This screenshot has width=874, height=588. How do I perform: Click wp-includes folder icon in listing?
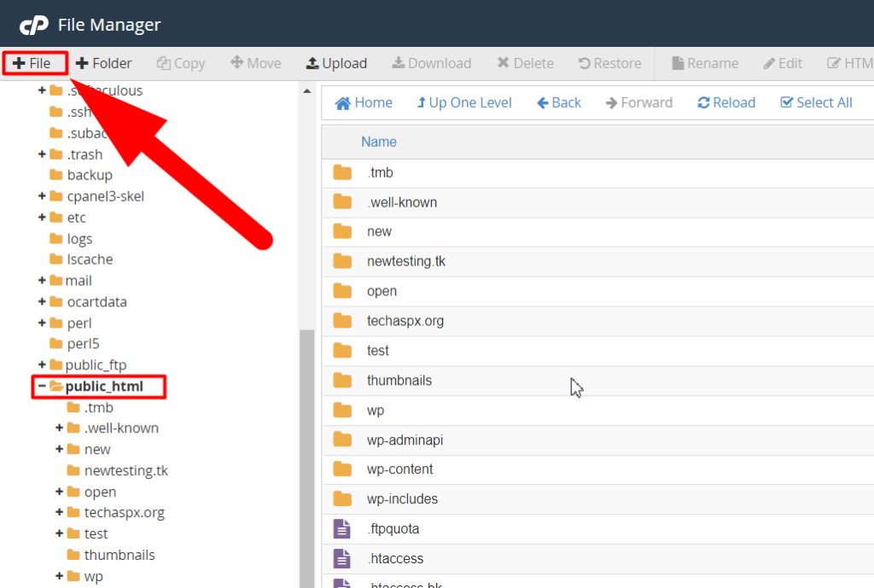click(342, 498)
